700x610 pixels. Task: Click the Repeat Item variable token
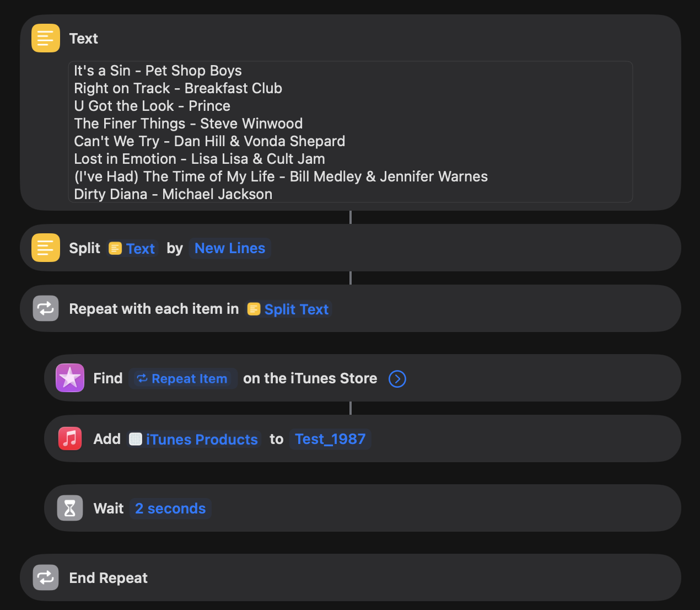182,379
